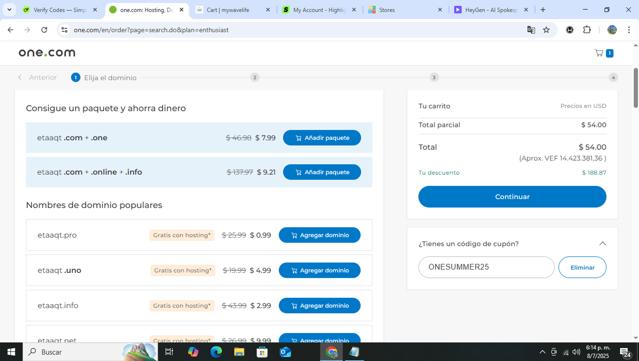Switch to HeyGen AI Spokesperson tab
Viewport: 639px width, 361px height.
(x=491, y=10)
